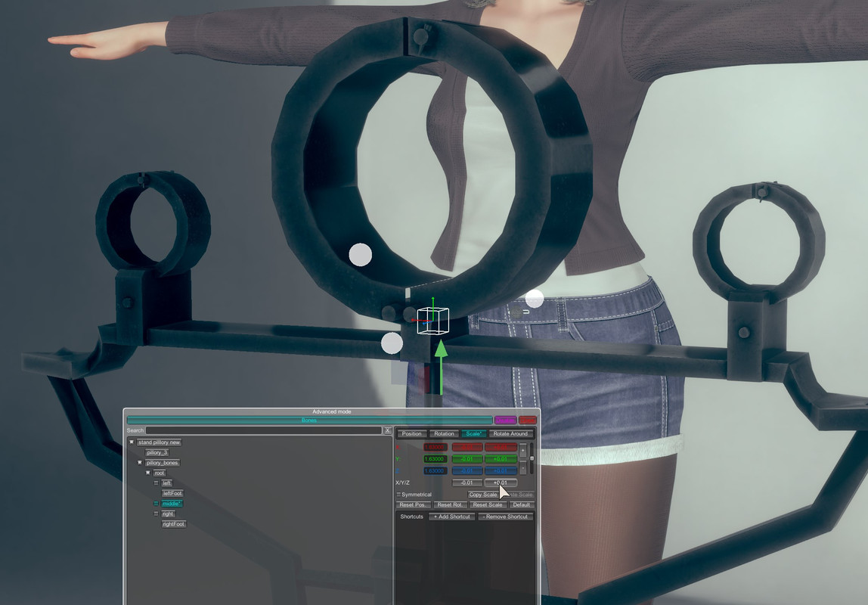
Task: Switch to the Position tab
Action: point(411,433)
